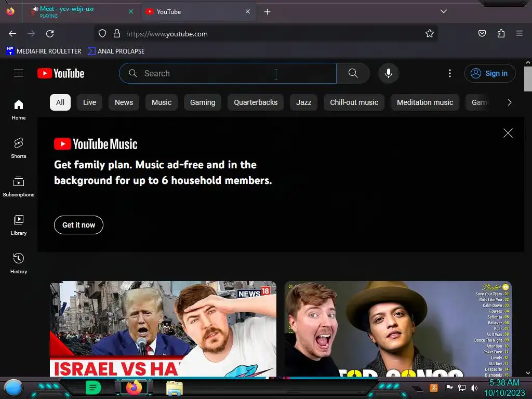Open Library in the sidebar

click(19, 225)
